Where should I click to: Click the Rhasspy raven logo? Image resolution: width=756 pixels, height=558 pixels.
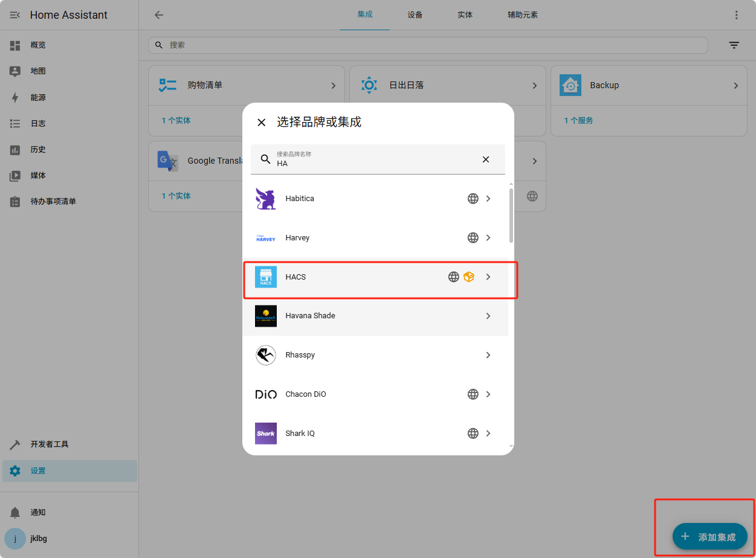click(266, 355)
